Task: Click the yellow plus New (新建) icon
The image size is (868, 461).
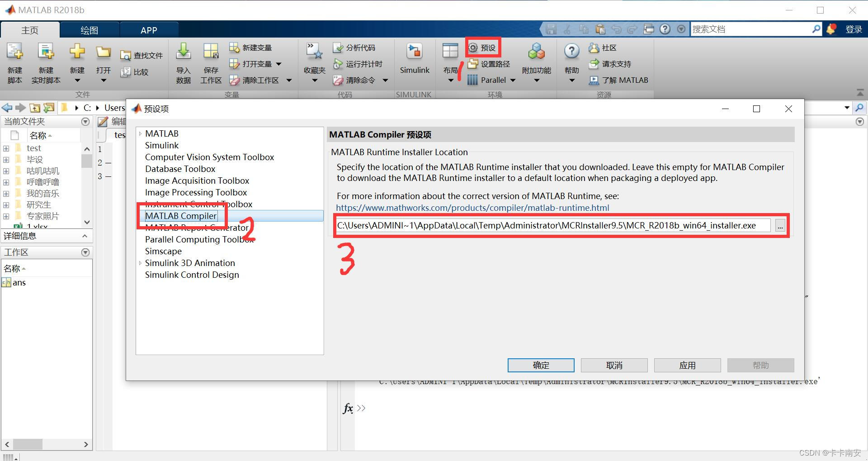Action: click(x=77, y=52)
